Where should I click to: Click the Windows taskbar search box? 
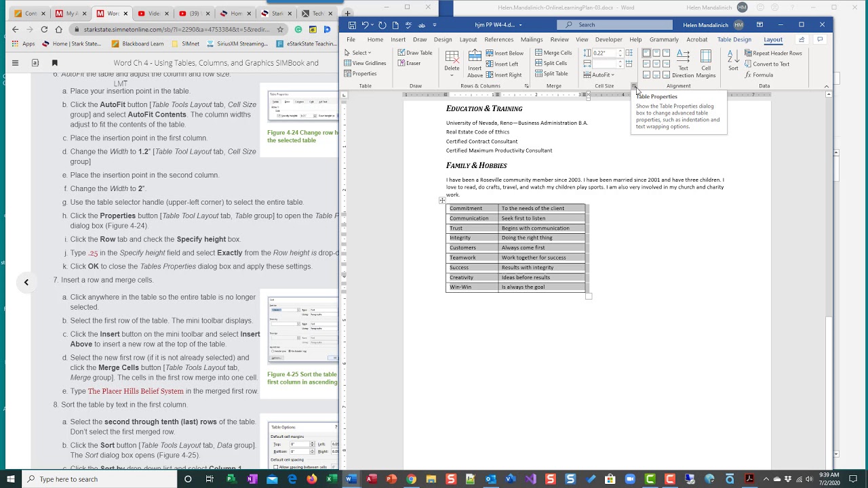tap(98, 479)
